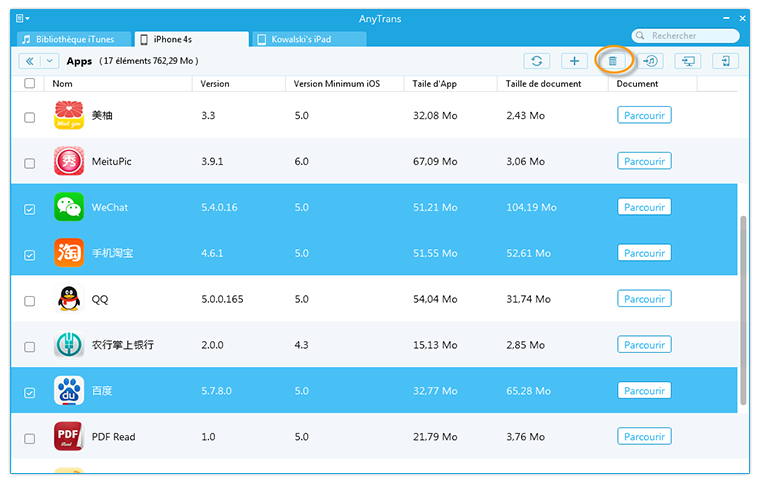Switch to iPhone 4s tab

pos(192,39)
